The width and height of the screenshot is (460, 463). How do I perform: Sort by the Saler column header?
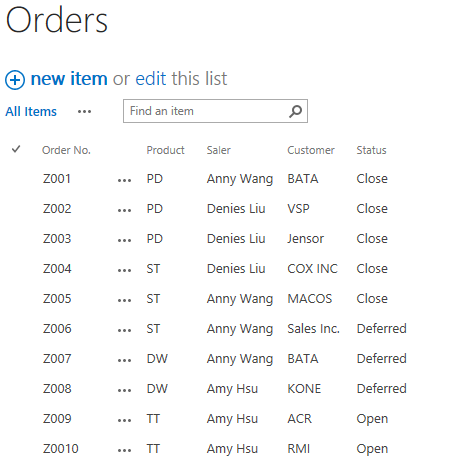218,150
